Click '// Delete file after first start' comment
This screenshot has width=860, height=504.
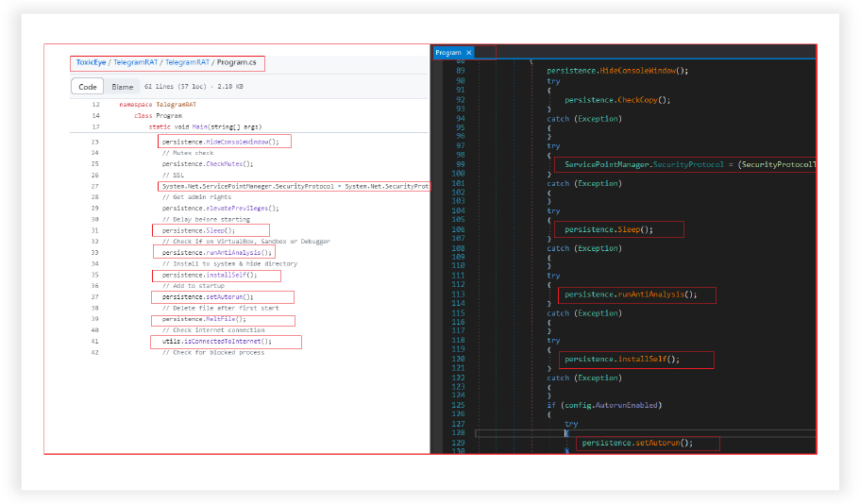click(x=221, y=309)
